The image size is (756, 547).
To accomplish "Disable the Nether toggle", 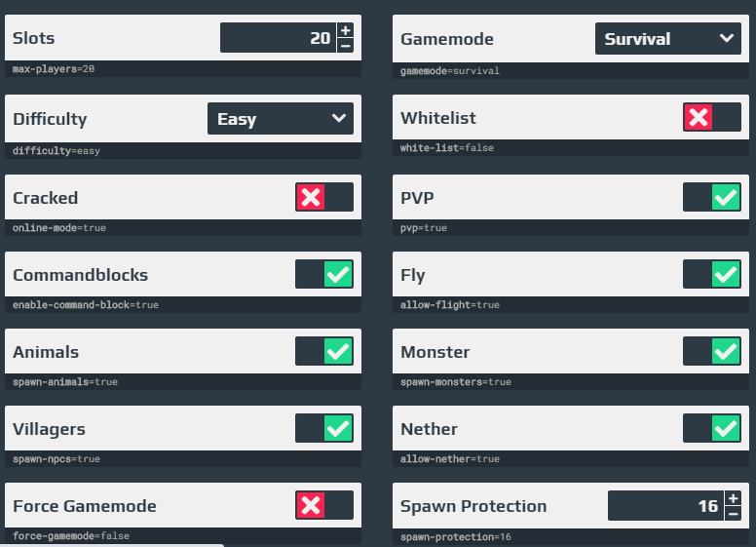I will tap(711, 428).
